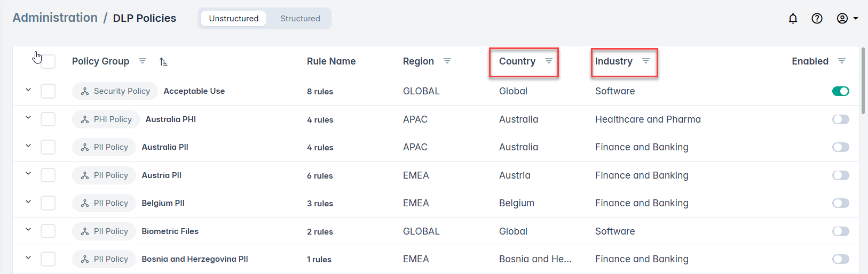868x274 pixels.
Task: Enable the Australia PHI policy
Action: point(840,119)
